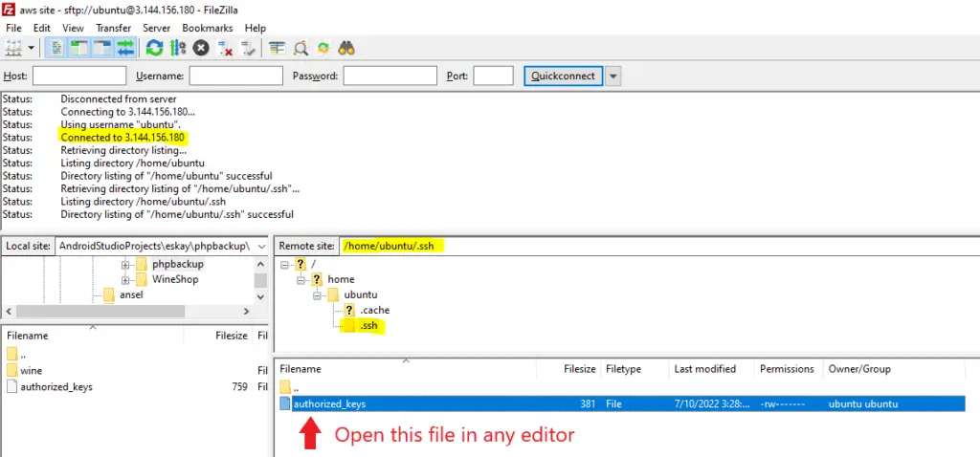Sort remote files by Filesize
Viewport: 980px width, 457px height.
pyautogui.click(x=568, y=369)
